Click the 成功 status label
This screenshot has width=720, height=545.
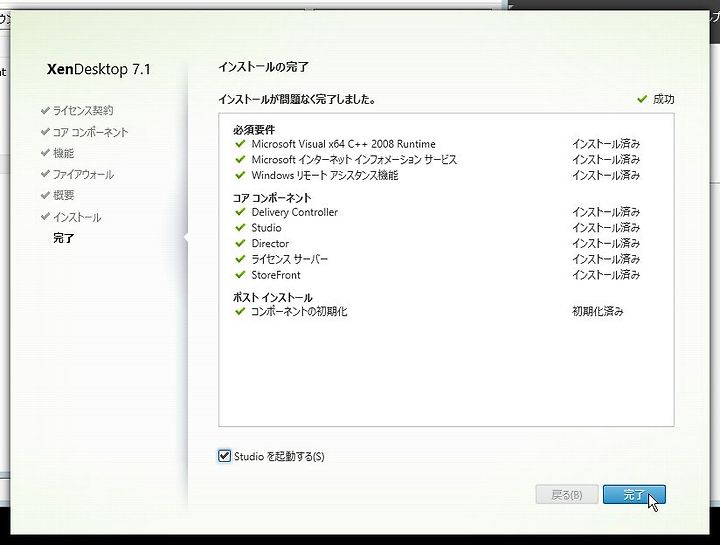tap(664, 99)
